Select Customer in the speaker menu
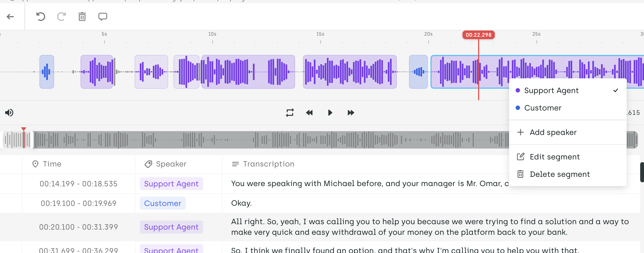 (568, 108)
